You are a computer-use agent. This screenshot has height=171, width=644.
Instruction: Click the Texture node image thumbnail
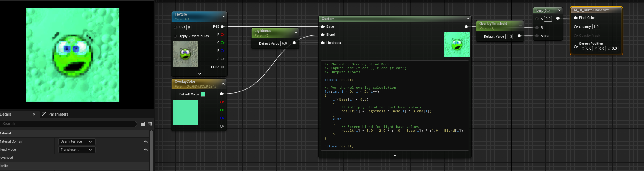(x=185, y=54)
